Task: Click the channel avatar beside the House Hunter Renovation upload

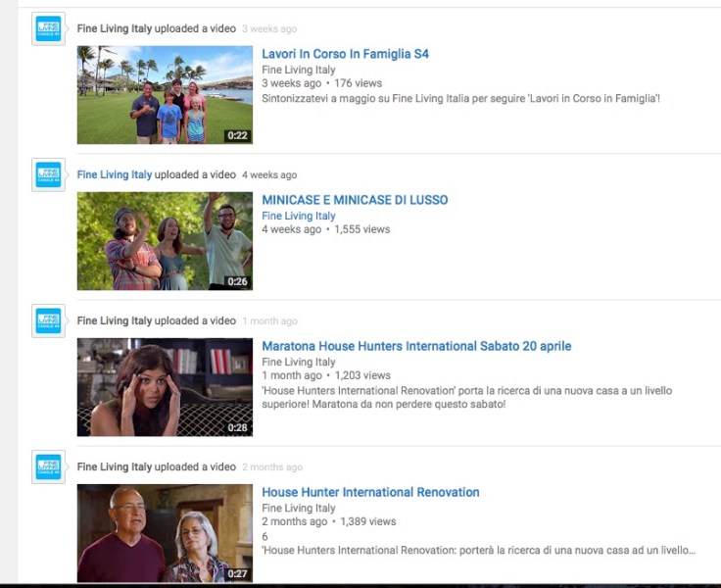Action: [48, 467]
